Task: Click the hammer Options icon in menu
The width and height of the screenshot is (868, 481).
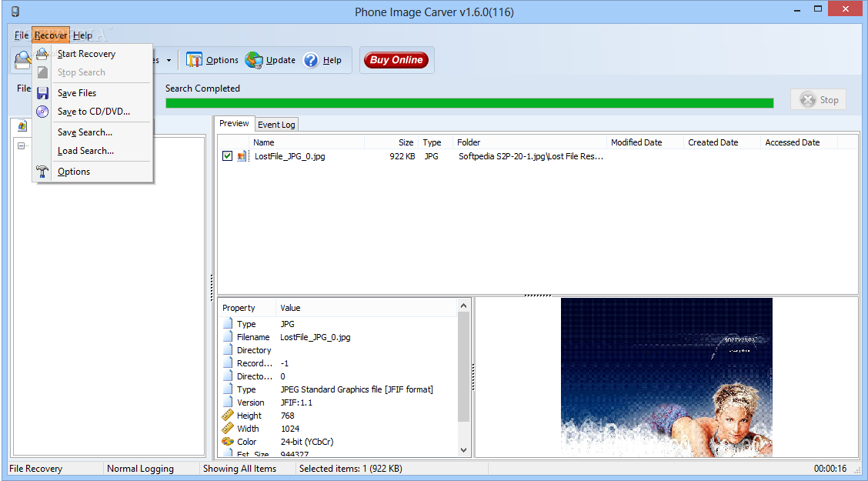Action: pyautogui.click(x=42, y=172)
